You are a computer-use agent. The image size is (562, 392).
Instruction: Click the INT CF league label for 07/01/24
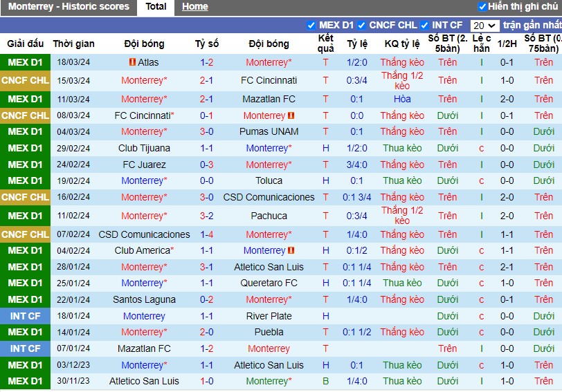25,348
